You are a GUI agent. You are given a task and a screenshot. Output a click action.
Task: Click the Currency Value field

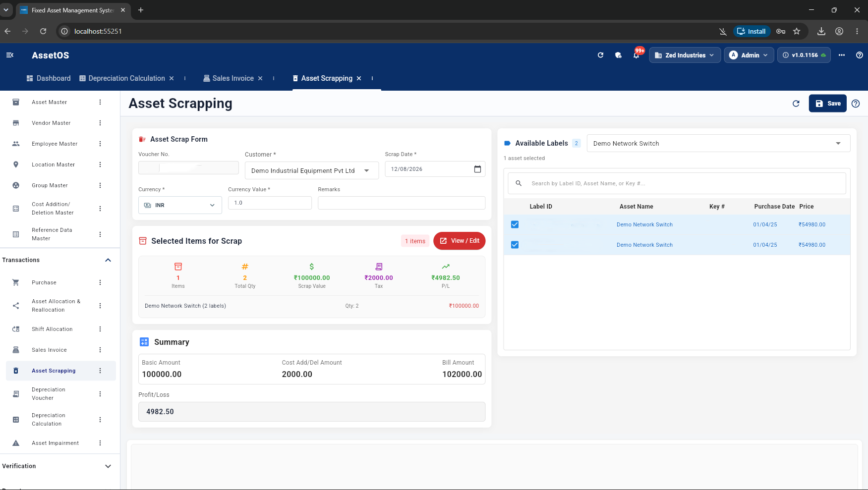tap(270, 203)
